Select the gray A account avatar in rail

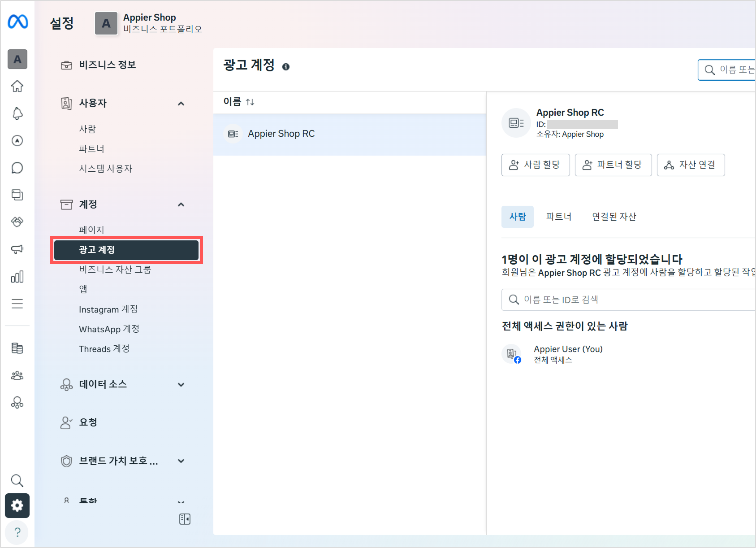pyautogui.click(x=17, y=59)
